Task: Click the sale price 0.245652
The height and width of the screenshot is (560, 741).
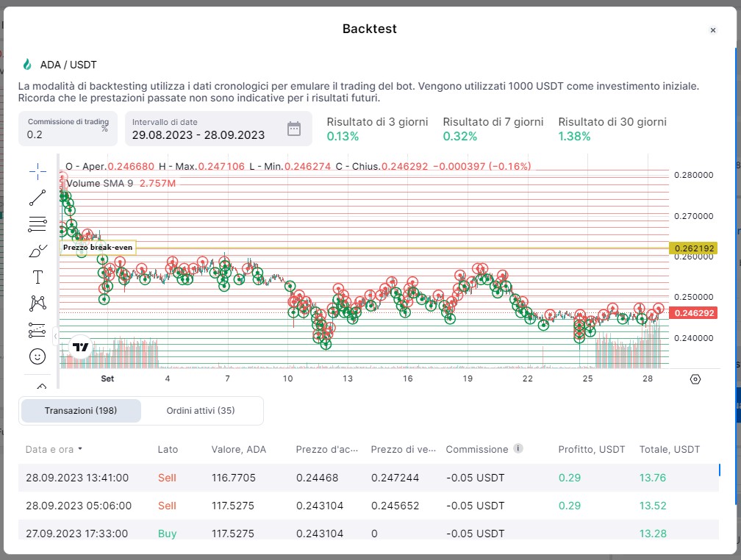Action: (395, 506)
